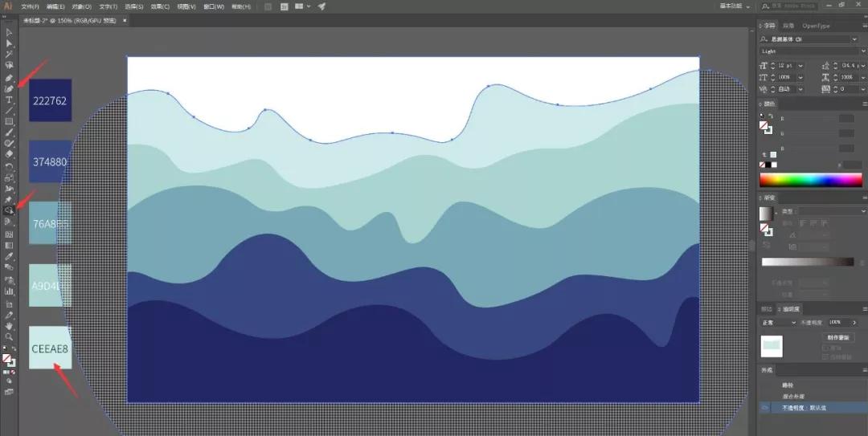Close the 未标题-2 document tab
The image size is (868, 436).
pyautogui.click(x=125, y=20)
